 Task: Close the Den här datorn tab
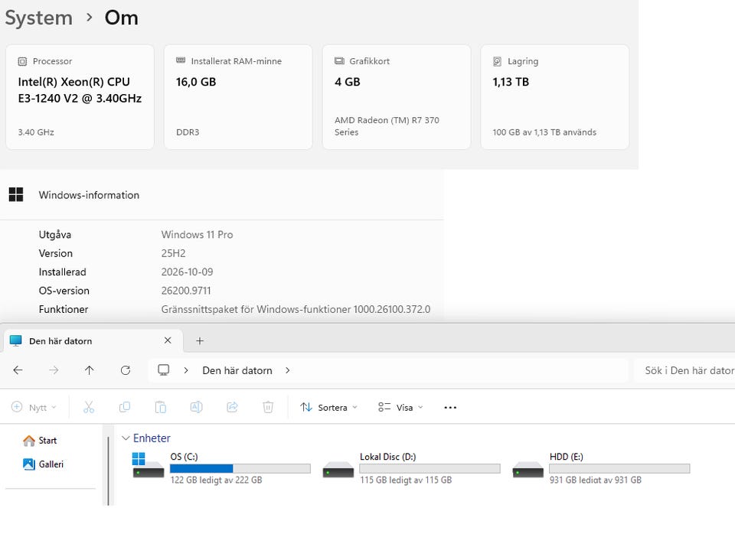pos(168,340)
